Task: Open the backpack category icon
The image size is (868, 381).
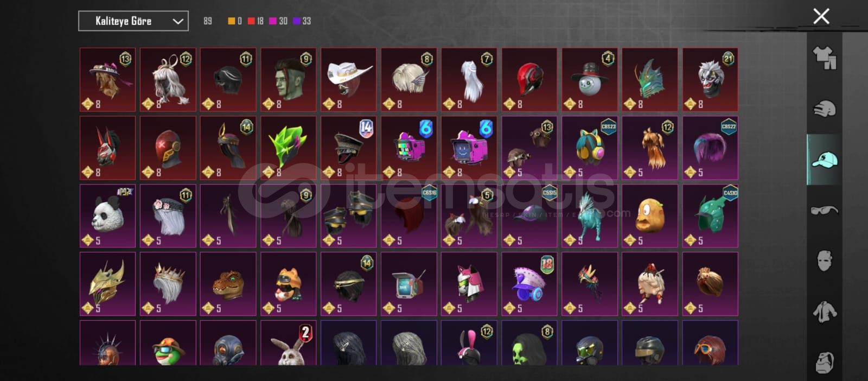Action: tap(824, 361)
